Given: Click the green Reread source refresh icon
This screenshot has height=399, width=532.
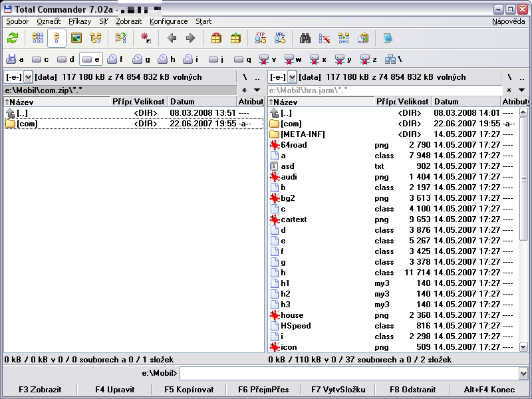Looking at the screenshot, I should (x=13, y=38).
